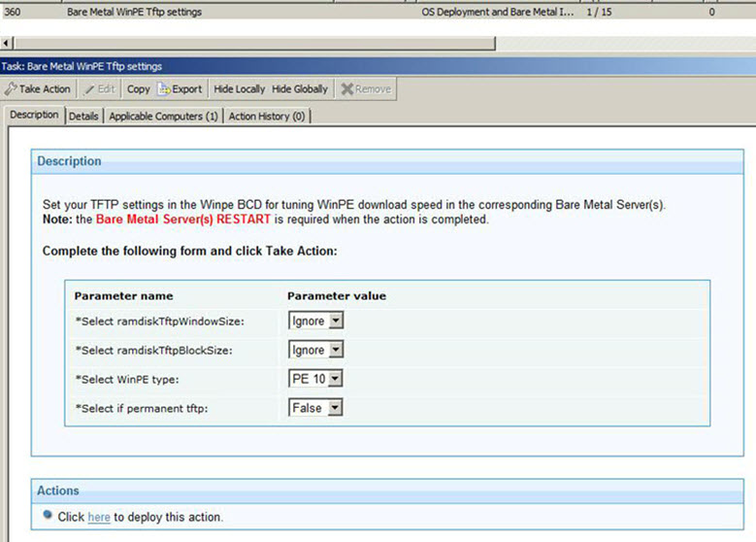Screen dimensions: 756x542
Task: Open ramdiskTftpWindowSize dropdown
Action: tap(315, 321)
